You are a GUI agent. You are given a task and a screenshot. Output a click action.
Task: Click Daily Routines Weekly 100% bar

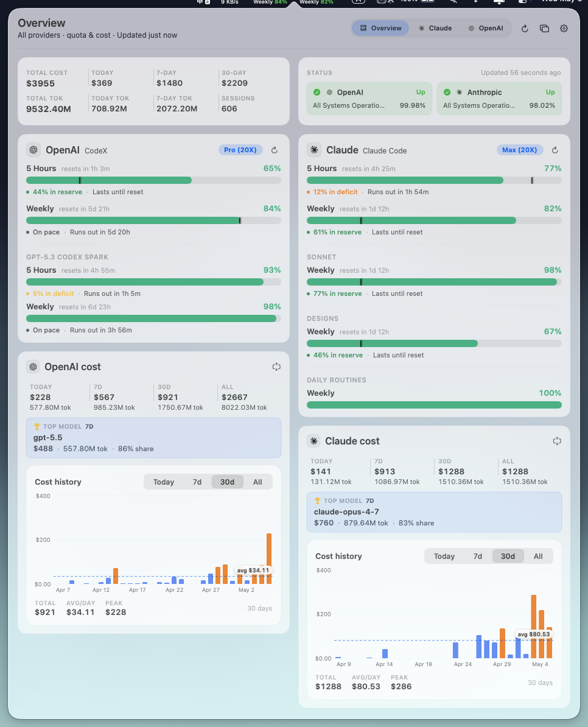[434, 406]
